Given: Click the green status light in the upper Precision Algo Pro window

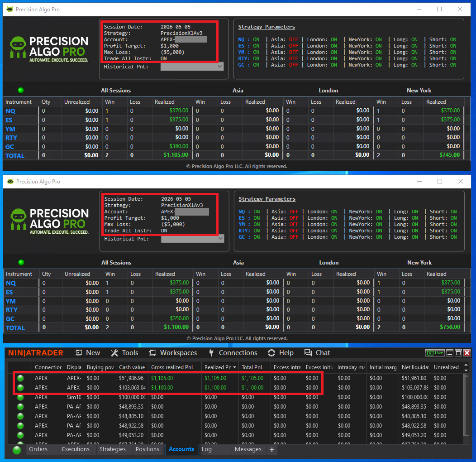Looking at the screenshot, I should (x=21, y=90).
